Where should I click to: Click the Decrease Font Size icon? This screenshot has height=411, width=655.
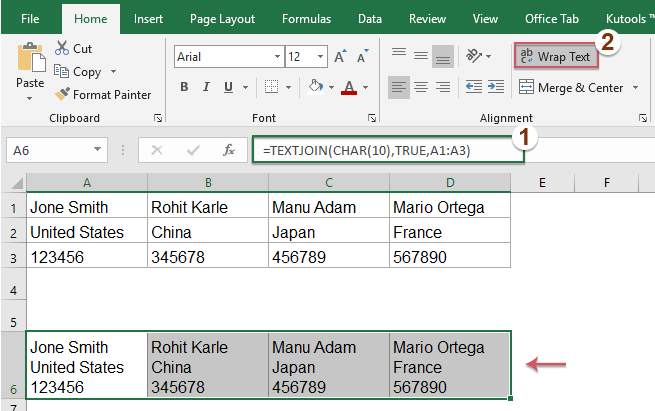362,56
